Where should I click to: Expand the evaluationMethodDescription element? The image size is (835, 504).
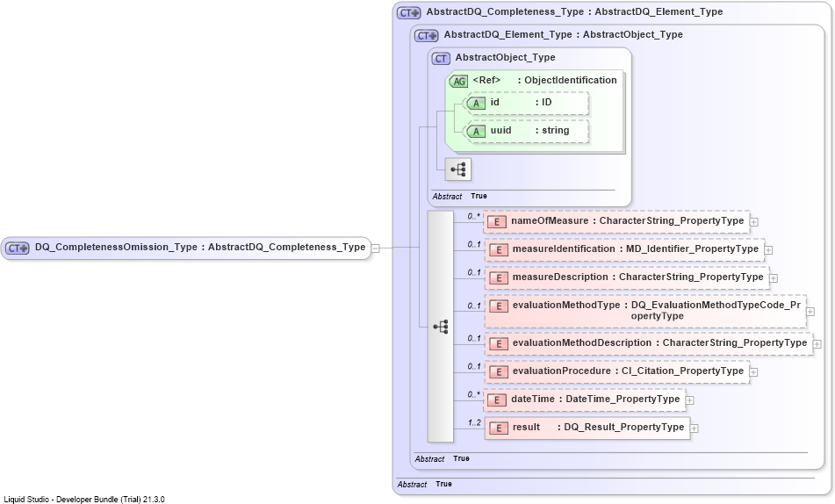point(817,345)
